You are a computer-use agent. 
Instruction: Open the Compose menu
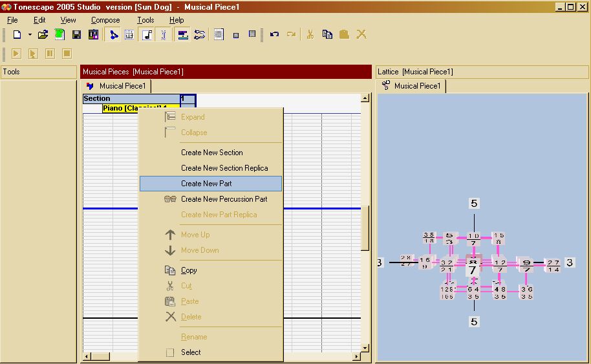pos(105,20)
